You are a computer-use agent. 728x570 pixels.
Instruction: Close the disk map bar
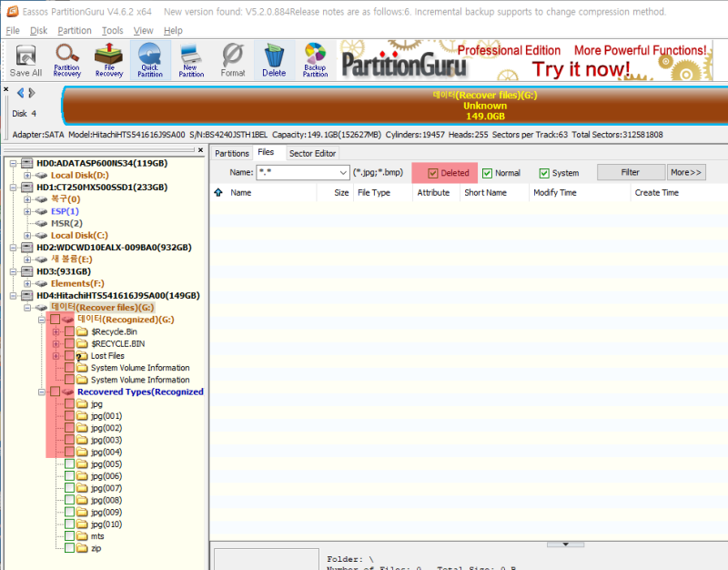(x=6, y=88)
